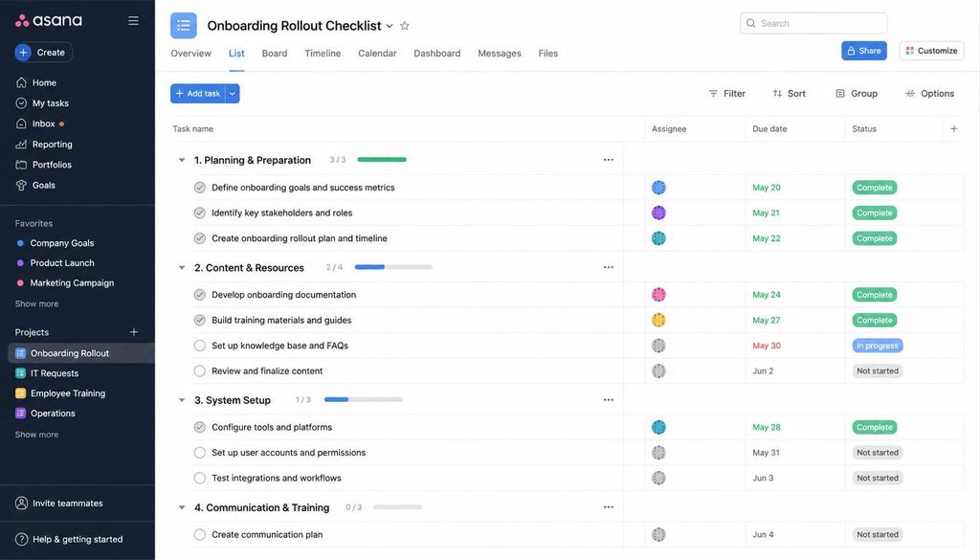
Task: Open the Add task dropdown arrow
Action: point(233,94)
